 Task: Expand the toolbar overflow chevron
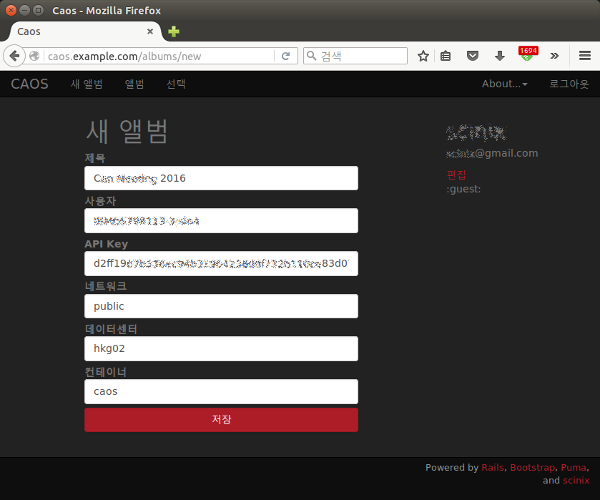[x=554, y=56]
